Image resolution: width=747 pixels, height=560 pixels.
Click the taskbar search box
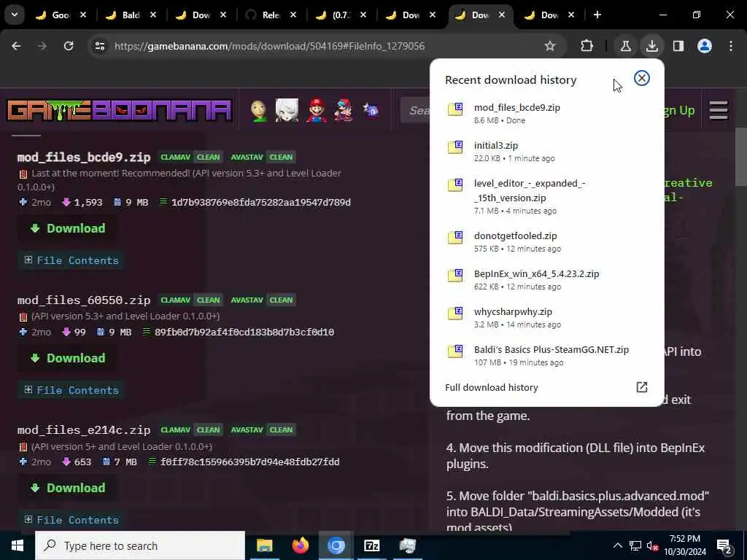coord(140,545)
